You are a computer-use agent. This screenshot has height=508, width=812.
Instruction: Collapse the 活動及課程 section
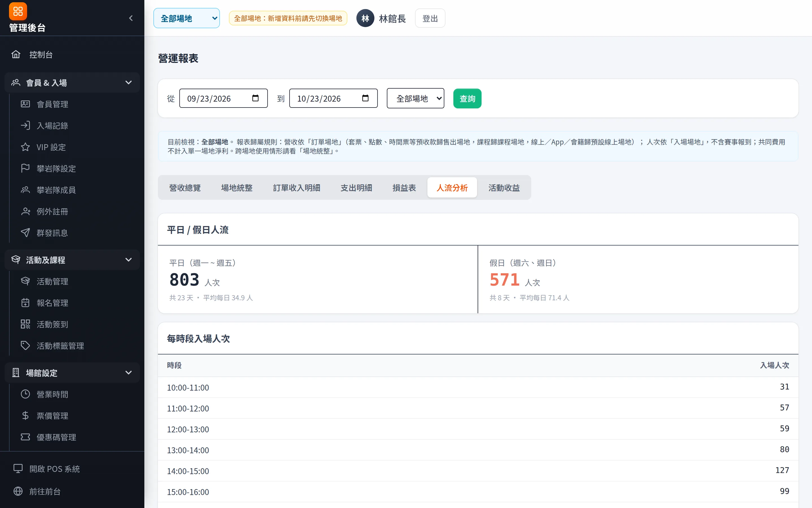coord(72,260)
